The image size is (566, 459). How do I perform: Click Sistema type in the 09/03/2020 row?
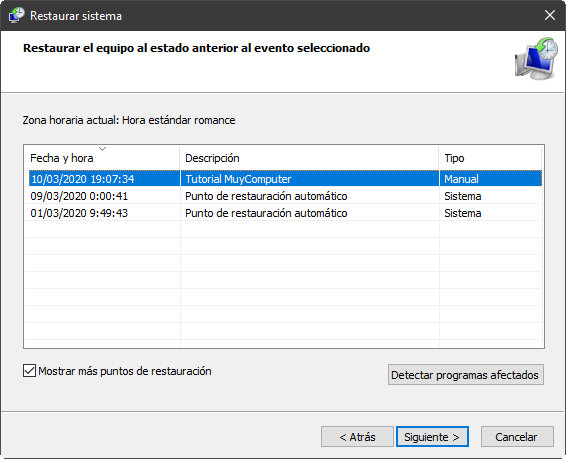(x=463, y=196)
